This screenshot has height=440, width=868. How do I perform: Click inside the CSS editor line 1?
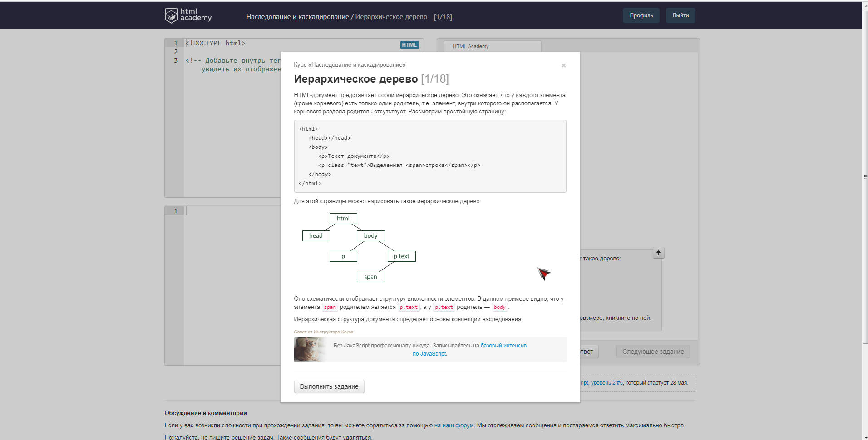234,211
